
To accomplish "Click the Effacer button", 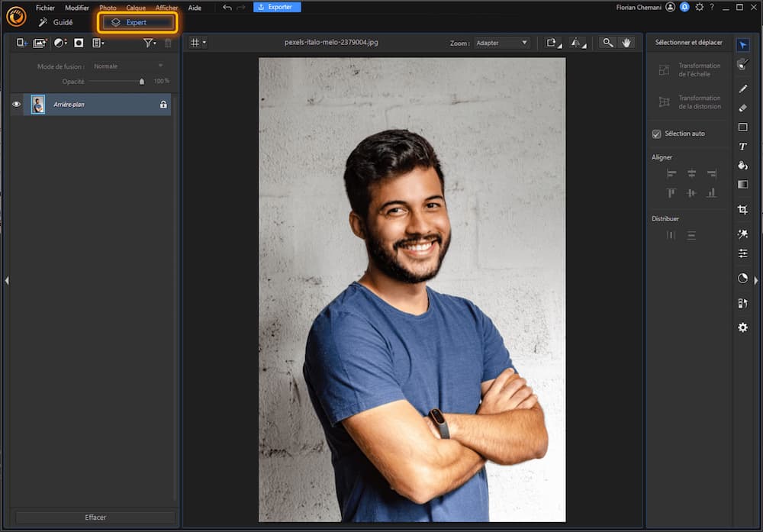I will coord(95,517).
